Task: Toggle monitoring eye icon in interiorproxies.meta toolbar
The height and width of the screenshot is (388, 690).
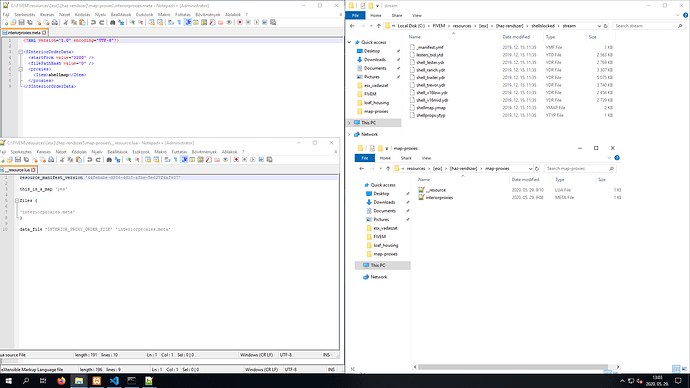Action: pos(229,22)
